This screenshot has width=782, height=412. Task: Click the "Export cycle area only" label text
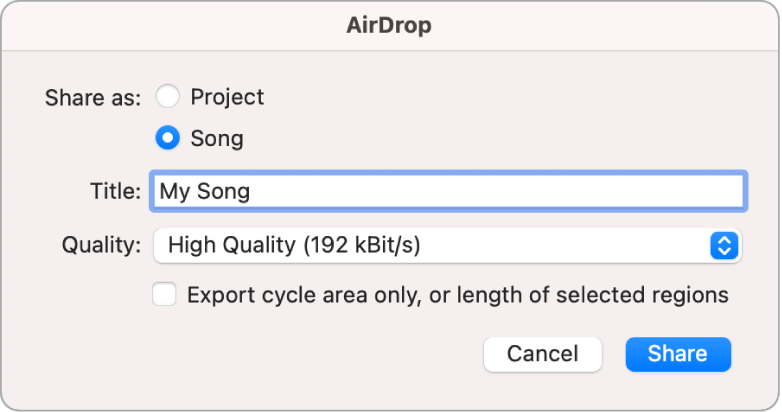tap(300, 295)
